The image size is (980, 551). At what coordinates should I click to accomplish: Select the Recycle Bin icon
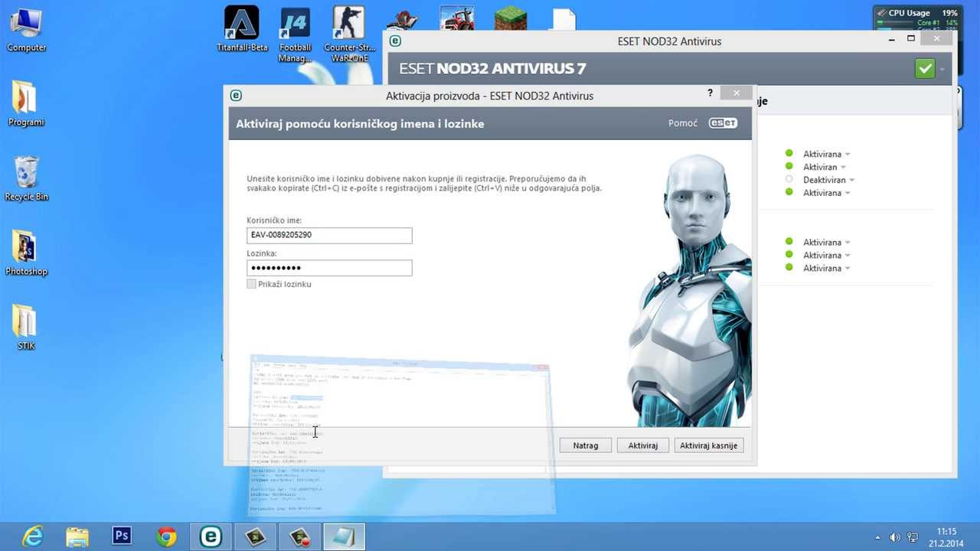(26, 178)
